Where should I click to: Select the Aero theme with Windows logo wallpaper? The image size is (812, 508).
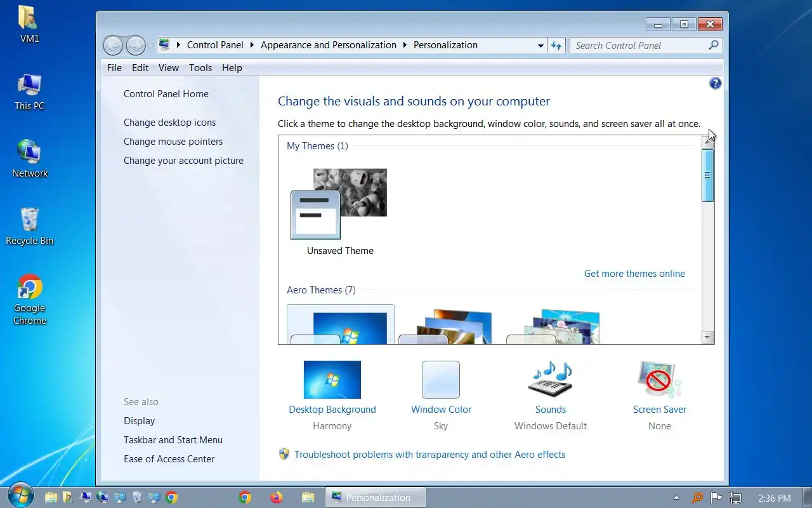341,324
